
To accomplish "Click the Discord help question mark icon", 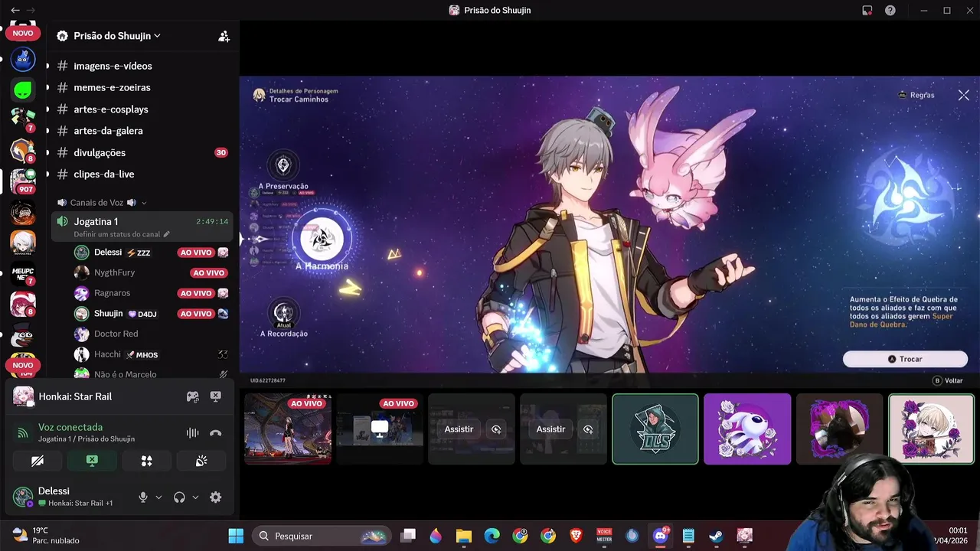I will [x=890, y=10].
